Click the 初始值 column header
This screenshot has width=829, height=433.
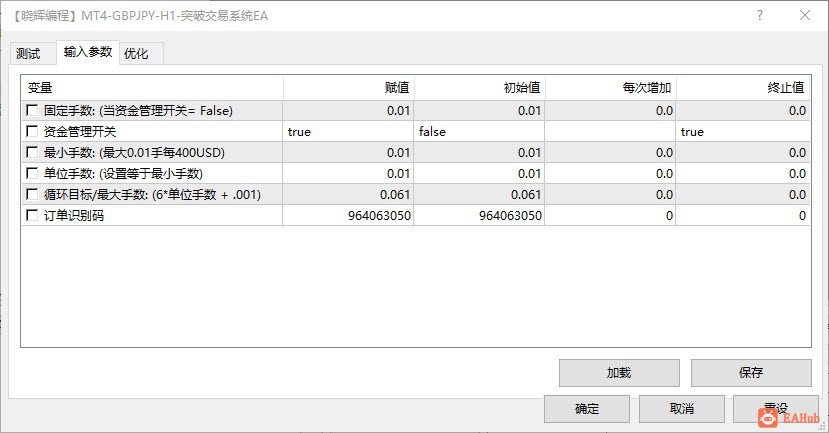tap(480, 88)
